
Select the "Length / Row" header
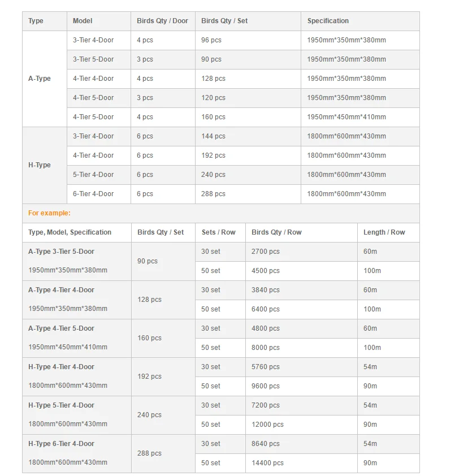pyautogui.click(x=384, y=232)
